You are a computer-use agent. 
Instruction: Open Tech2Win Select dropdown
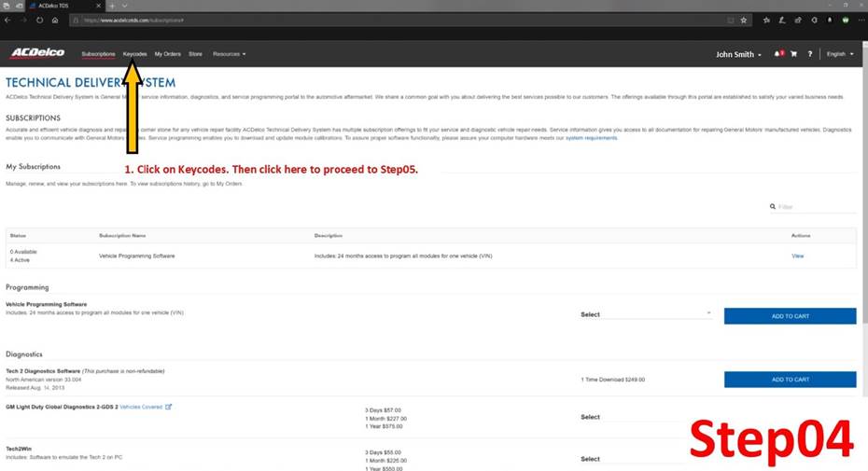[631, 459]
